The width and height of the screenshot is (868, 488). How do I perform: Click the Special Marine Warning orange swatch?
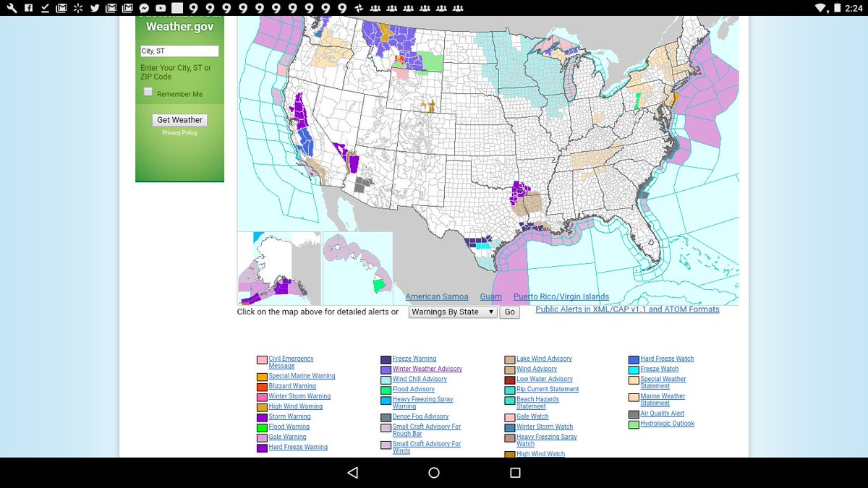pyautogui.click(x=262, y=377)
